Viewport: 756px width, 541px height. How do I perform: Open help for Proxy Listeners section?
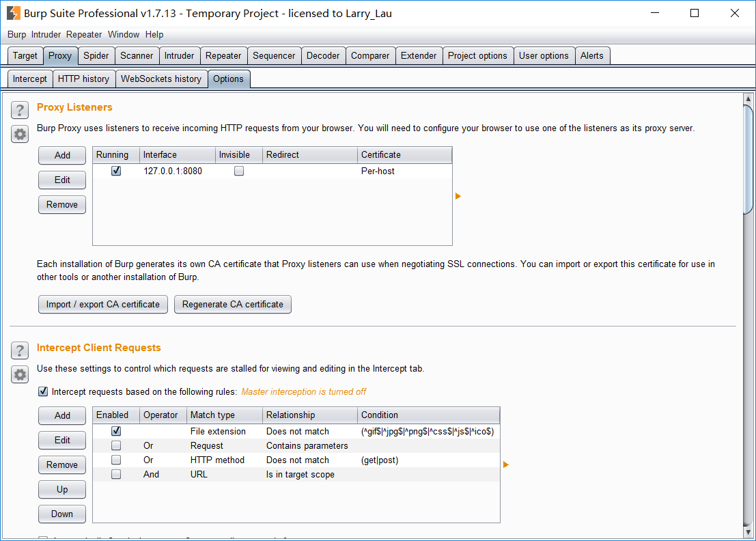tap(20, 111)
